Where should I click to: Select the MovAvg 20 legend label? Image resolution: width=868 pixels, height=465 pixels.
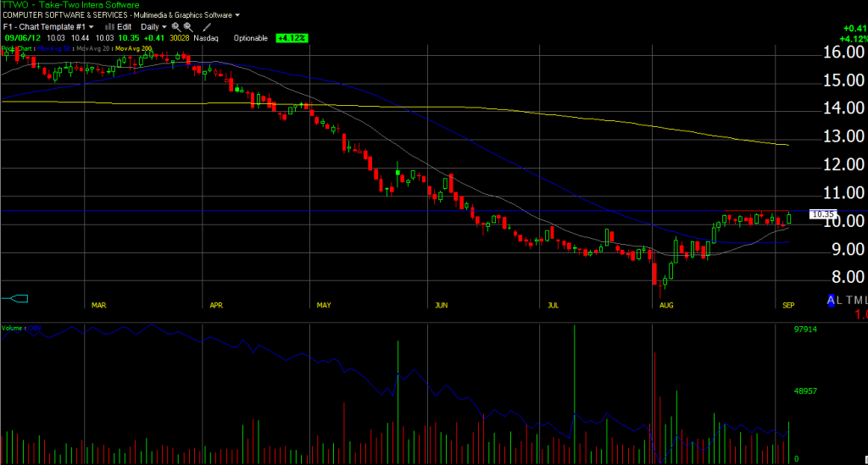click(x=93, y=48)
